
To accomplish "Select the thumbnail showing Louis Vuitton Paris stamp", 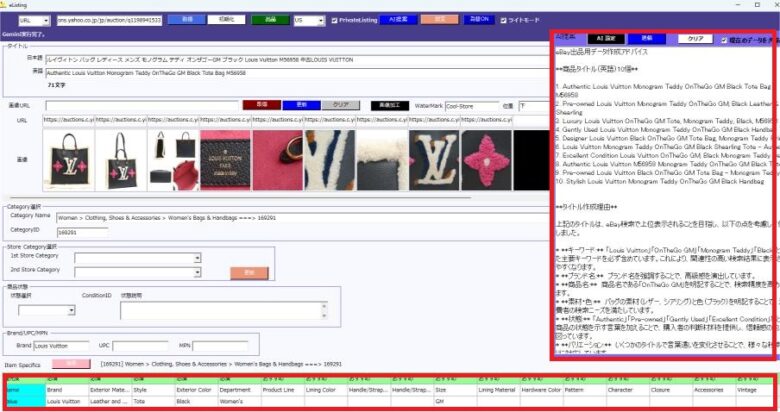I will tap(225, 160).
